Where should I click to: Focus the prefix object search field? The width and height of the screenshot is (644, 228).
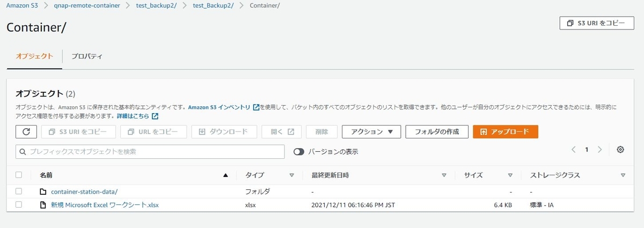click(150, 152)
